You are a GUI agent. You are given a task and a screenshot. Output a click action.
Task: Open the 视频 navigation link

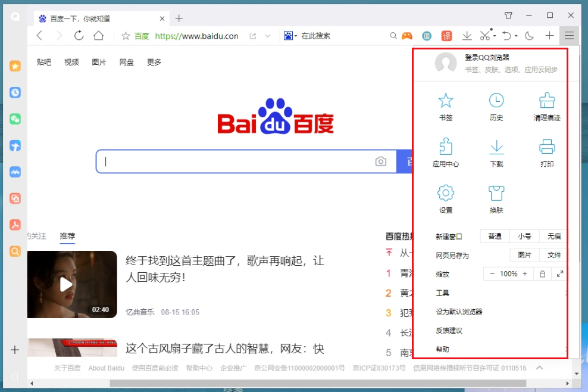coord(71,62)
